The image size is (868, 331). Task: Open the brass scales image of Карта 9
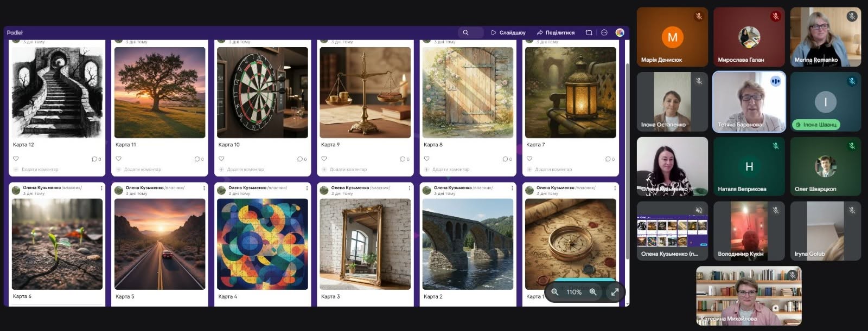pos(365,93)
